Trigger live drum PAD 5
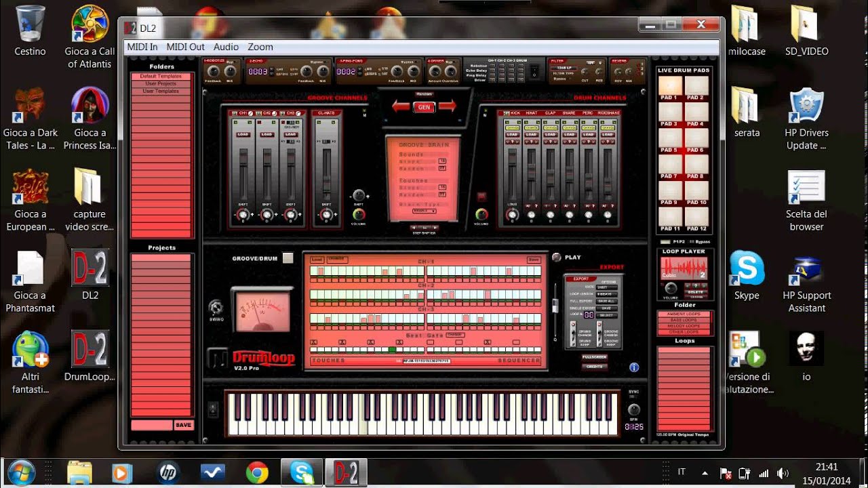Image resolution: width=868 pixels, height=488 pixels. (x=670, y=138)
